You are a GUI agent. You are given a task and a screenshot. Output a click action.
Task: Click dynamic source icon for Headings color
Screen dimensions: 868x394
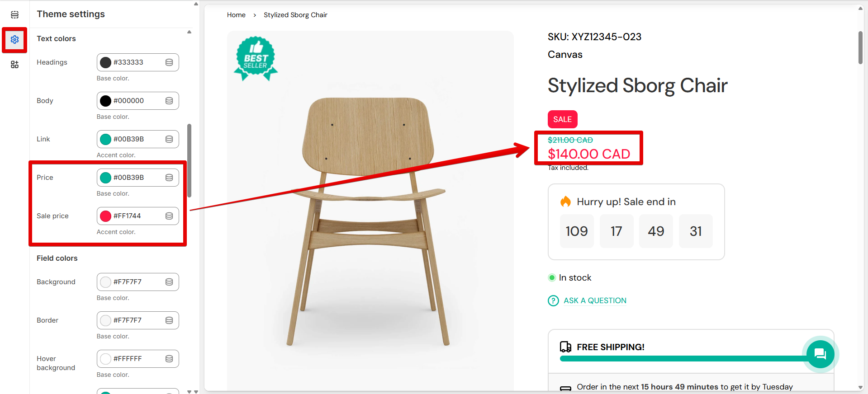point(169,62)
